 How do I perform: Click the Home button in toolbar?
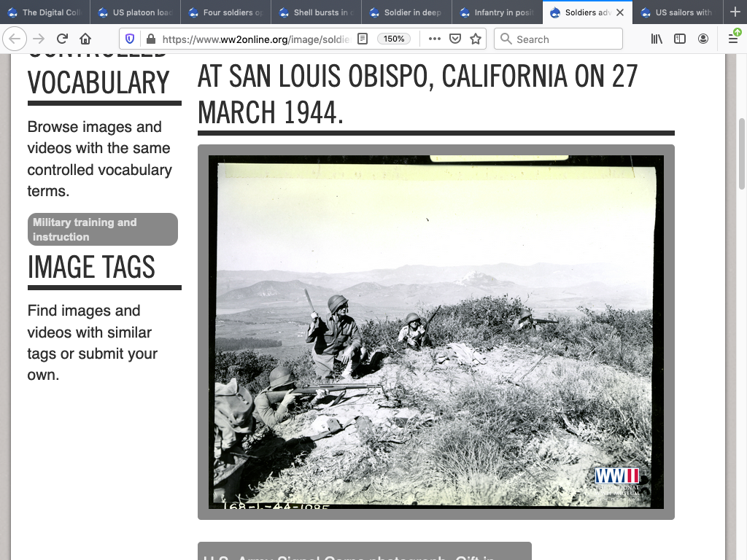click(x=85, y=39)
